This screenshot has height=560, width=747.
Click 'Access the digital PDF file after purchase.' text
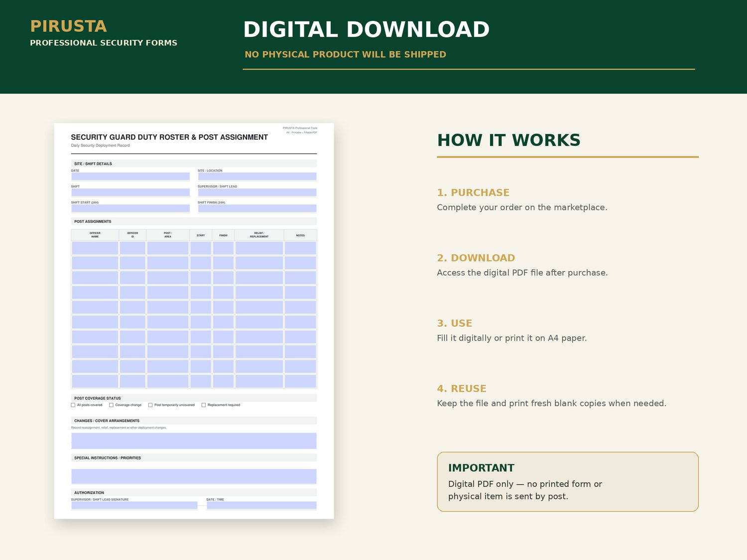point(522,273)
